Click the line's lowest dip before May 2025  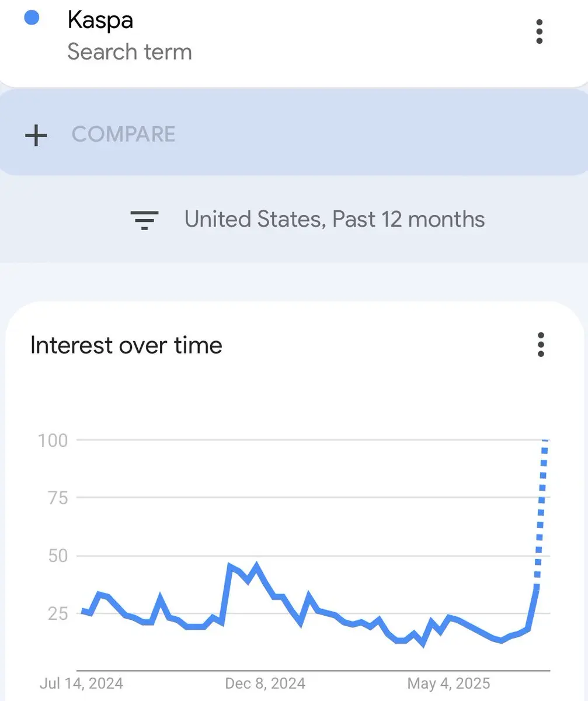coord(423,644)
